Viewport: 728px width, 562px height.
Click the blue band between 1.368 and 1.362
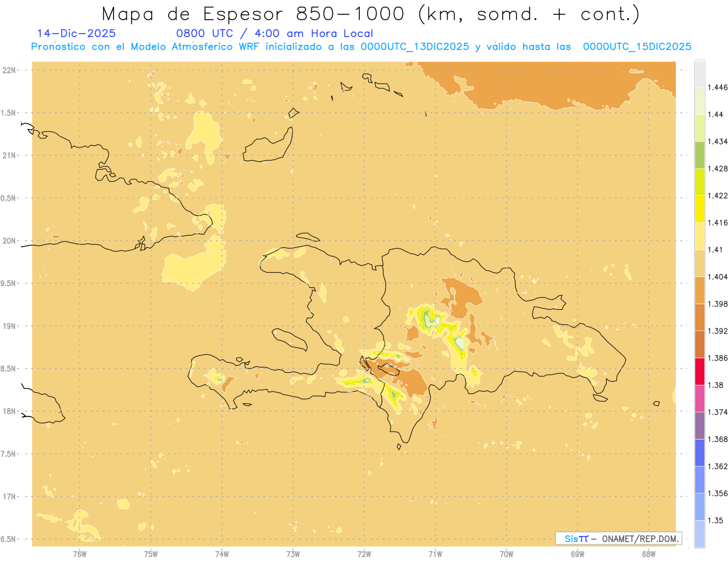(x=699, y=453)
